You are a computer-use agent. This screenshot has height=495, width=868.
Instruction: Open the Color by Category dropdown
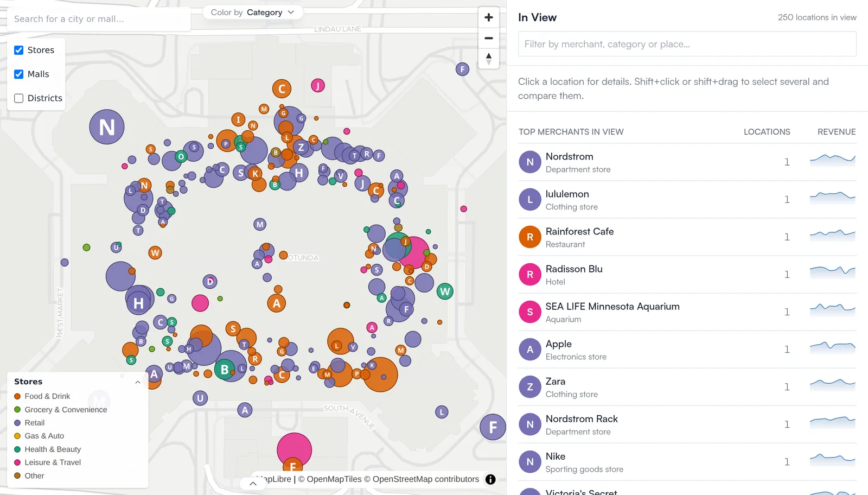252,12
